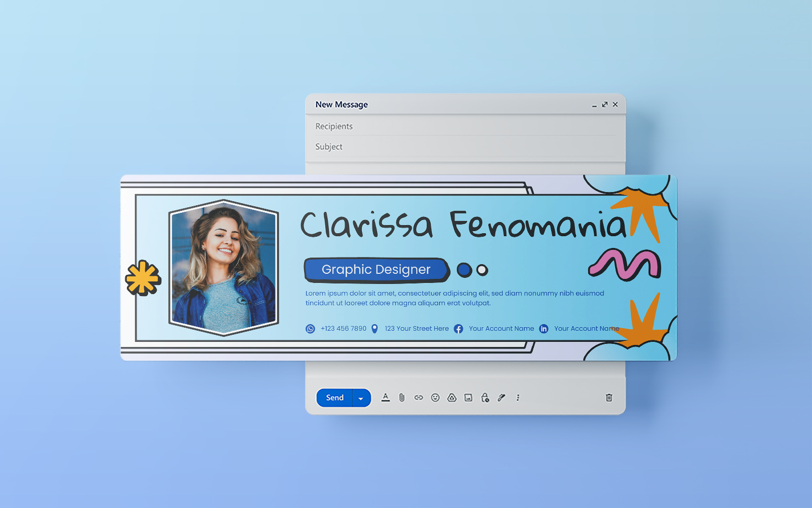
Task: Toggle confidential mode lock icon
Action: tap(485, 398)
